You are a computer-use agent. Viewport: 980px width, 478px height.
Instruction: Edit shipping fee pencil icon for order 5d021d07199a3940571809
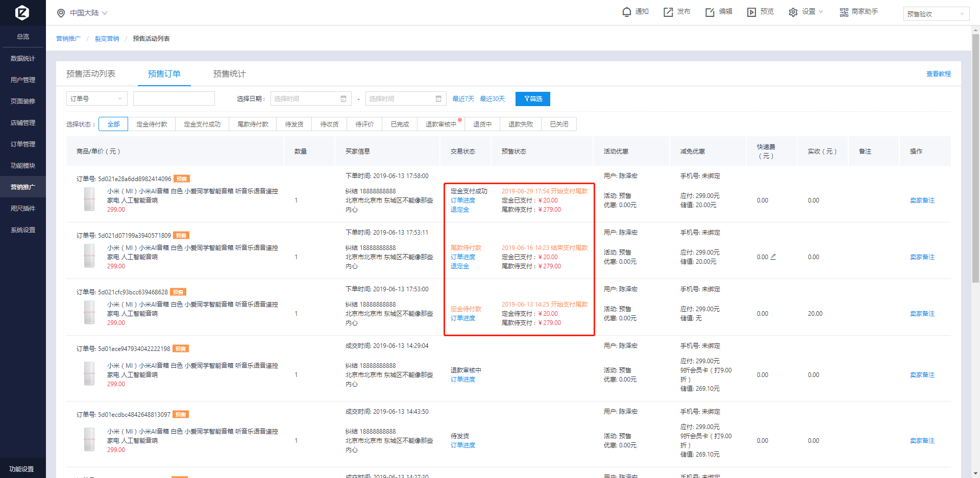pyautogui.click(x=773, y=257)
